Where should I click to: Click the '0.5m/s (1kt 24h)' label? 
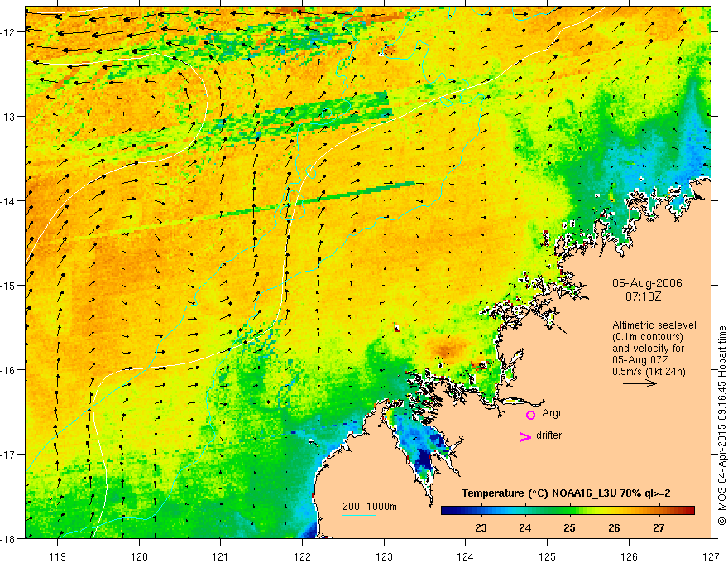649,371
